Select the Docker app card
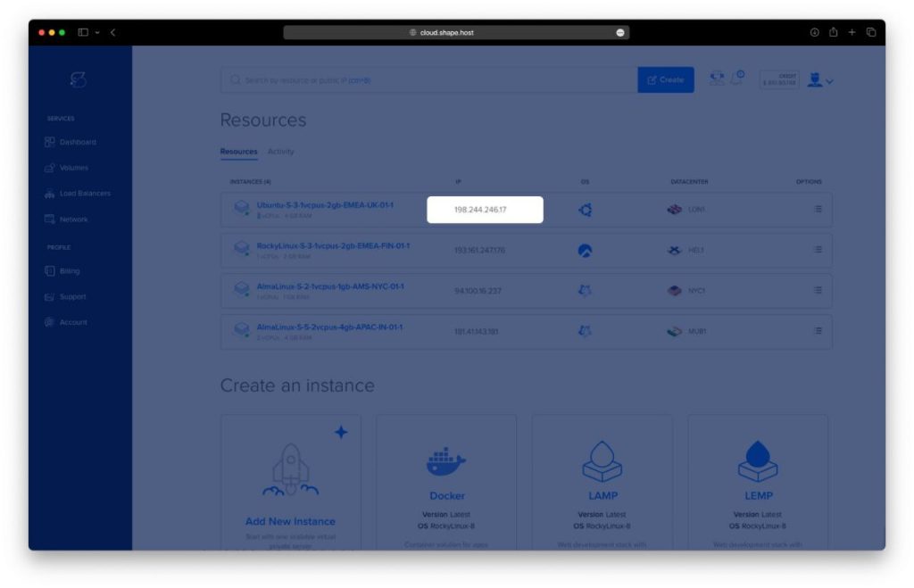914x588 pixels. [x=446, y=483]
